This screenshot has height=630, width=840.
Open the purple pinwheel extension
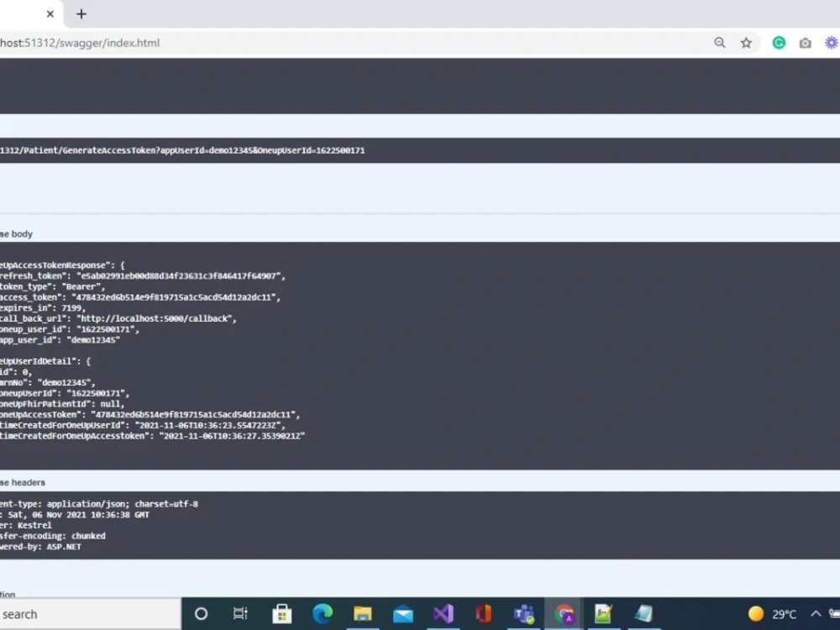click(x=831, y=42)
